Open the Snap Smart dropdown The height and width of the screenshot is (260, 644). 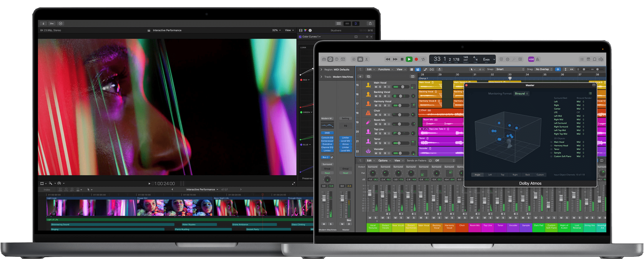click(x=510, y=69)
